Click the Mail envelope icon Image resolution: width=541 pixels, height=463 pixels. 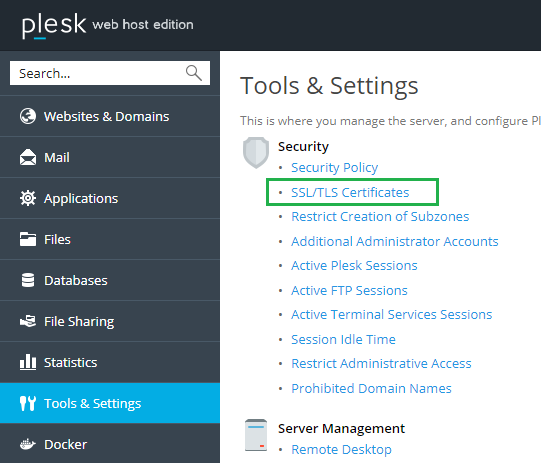pyautogui.click(x=28, y=157)
